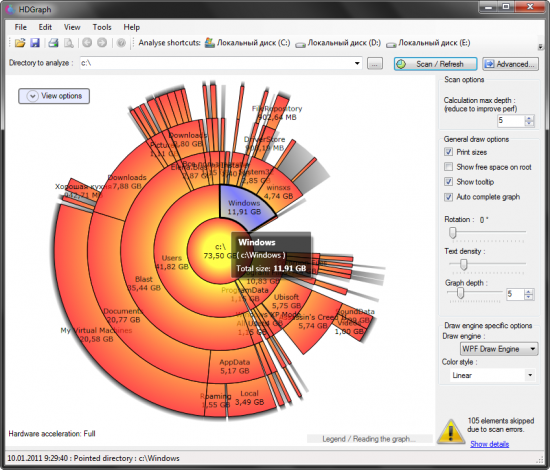Select the Blast 35,44 GB graph segment

[144, 283]
